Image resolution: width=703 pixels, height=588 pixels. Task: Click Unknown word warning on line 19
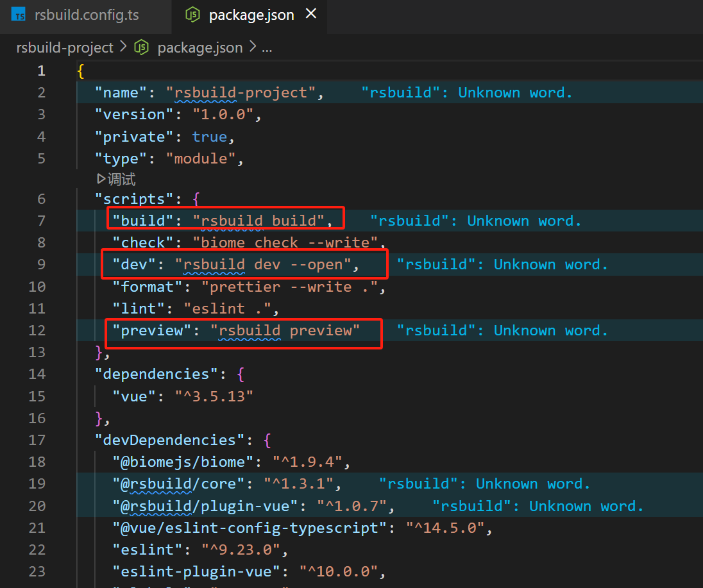484,484
